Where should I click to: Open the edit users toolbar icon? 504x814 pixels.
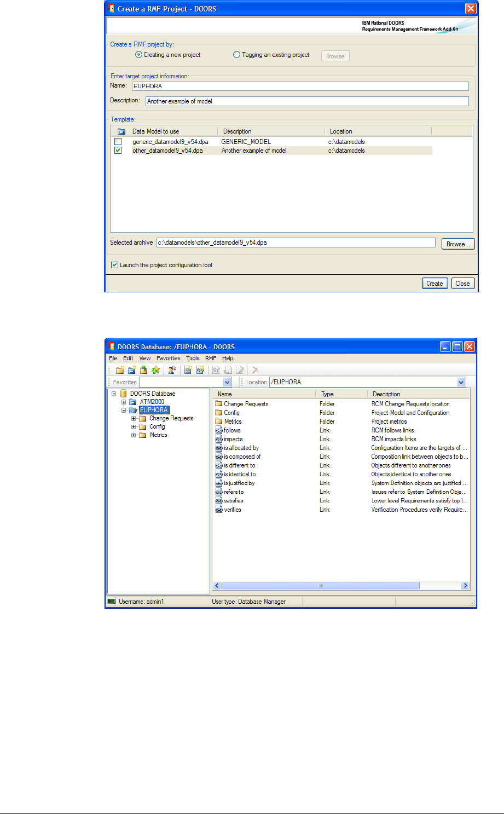tap(172, 370)
